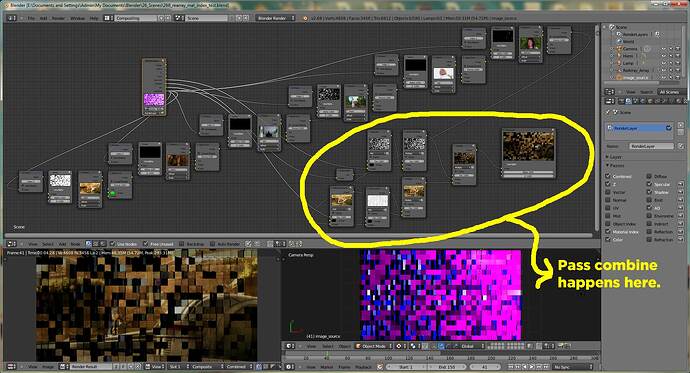
Task: Click the scene browse icon in top bar
Action: [x=180, y=18]
